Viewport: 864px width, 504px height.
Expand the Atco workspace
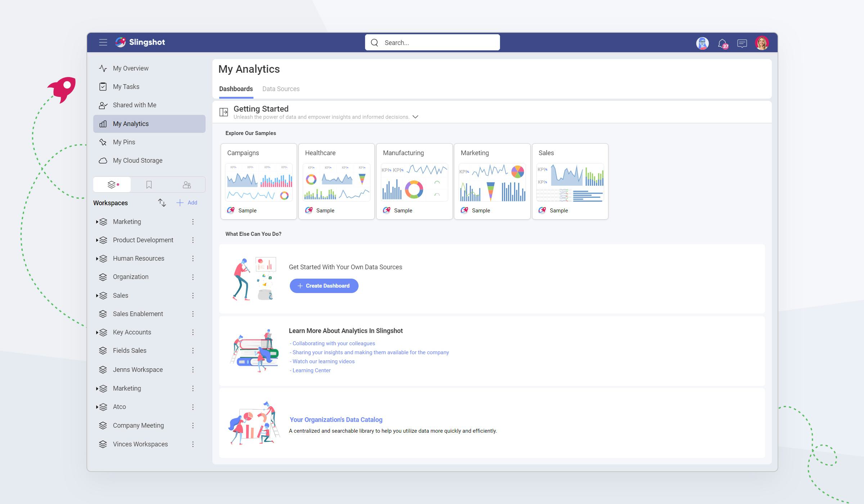pos(97,407)
